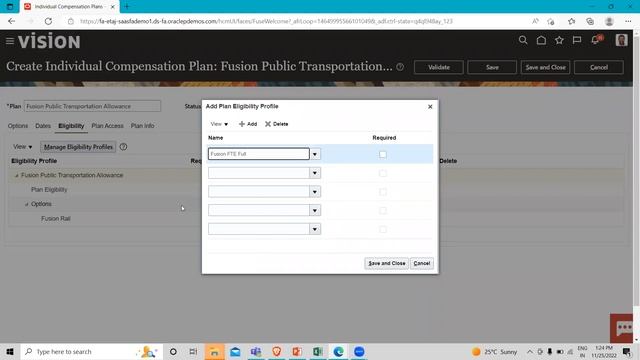Open PowerPoint from the taskbar
This screenshot has height=360, width=640.
(297, 351)
